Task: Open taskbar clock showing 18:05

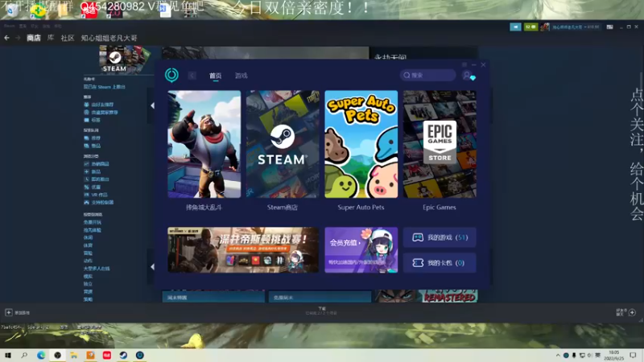Action: click(x=613, y=356)
